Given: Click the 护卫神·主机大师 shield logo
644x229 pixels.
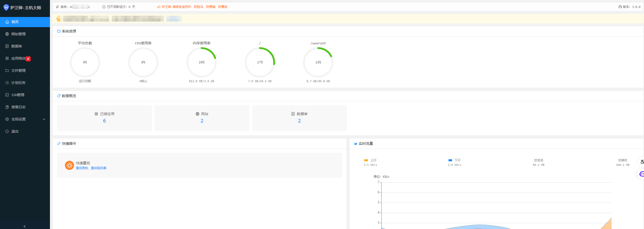Looking at the screenshot, I should [6, 8].
